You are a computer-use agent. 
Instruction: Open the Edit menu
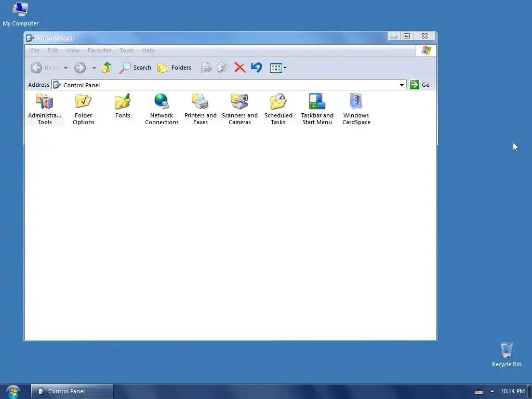[x=52, y=50]
